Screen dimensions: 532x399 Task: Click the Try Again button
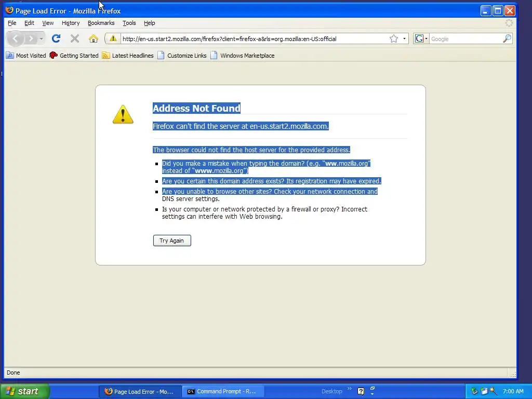172,241
